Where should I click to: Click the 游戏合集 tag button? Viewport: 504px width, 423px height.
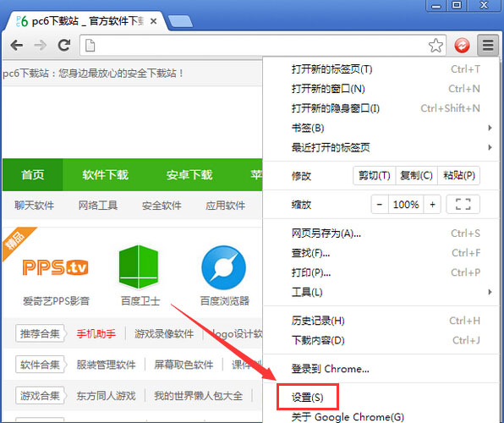click(x=41, y=395)
